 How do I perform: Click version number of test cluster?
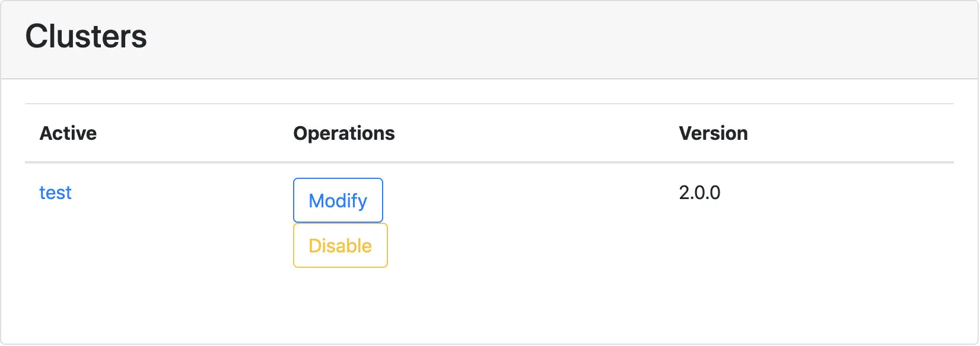point(699,193)
